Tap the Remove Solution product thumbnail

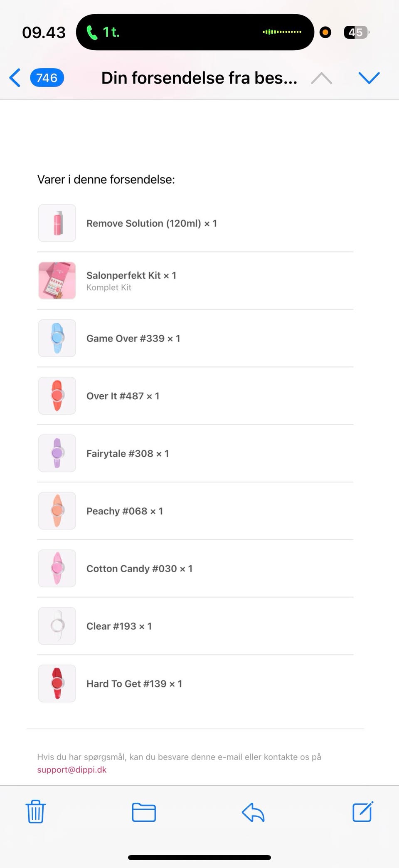click(x=57, y=223)
